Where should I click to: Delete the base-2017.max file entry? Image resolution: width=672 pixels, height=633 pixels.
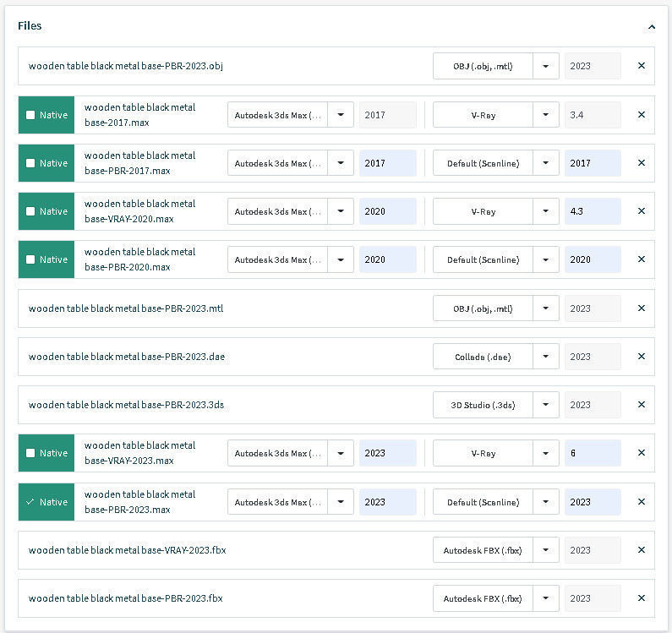[642, 115]
